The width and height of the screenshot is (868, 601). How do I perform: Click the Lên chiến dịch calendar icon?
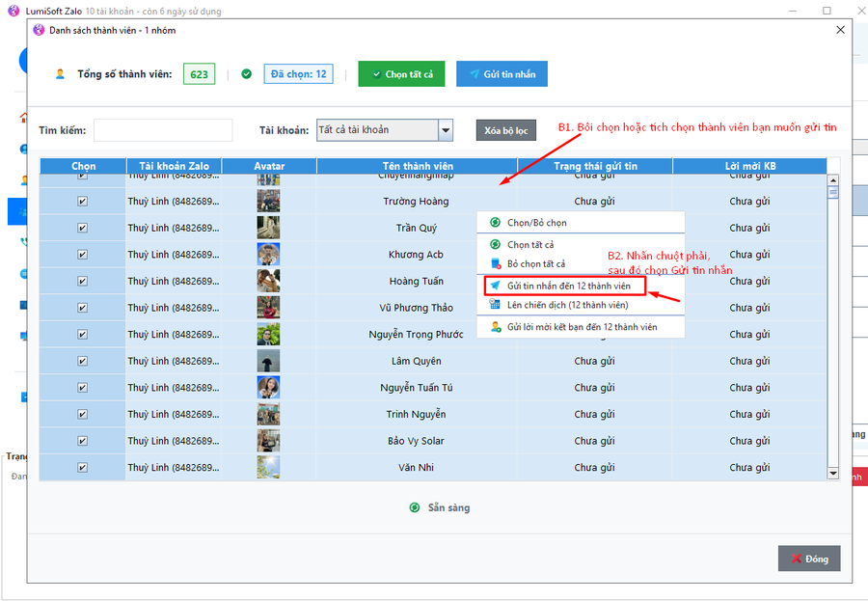(x=495, y=305)
